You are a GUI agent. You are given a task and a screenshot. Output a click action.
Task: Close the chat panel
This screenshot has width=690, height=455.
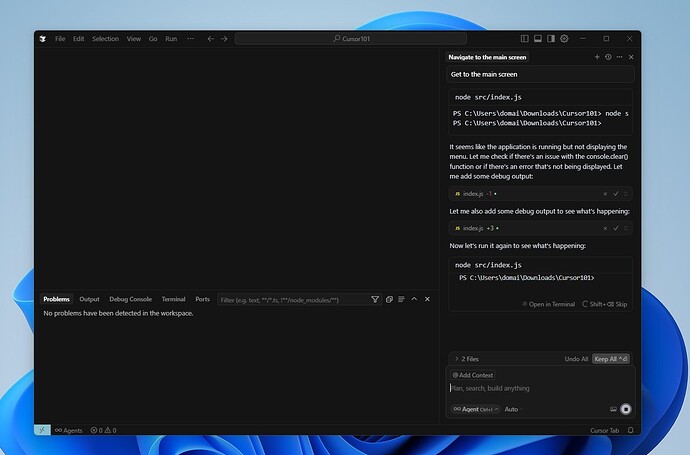631,57
